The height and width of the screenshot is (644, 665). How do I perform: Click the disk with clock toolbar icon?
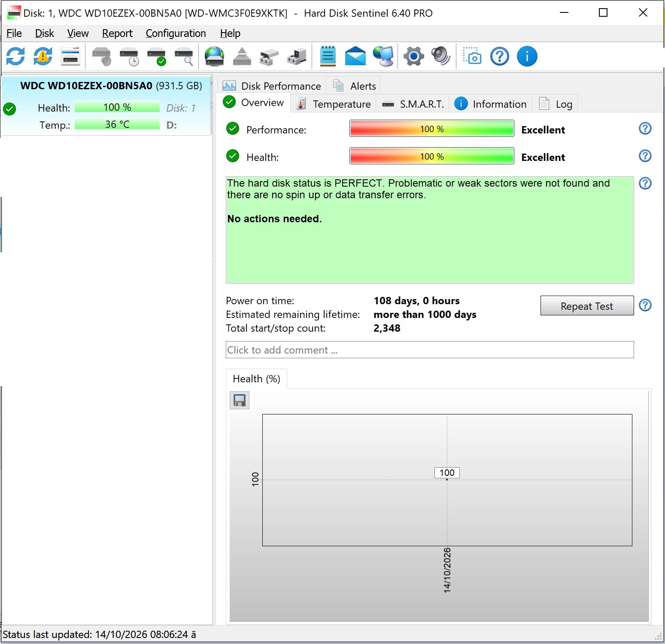tap(129, 56)
